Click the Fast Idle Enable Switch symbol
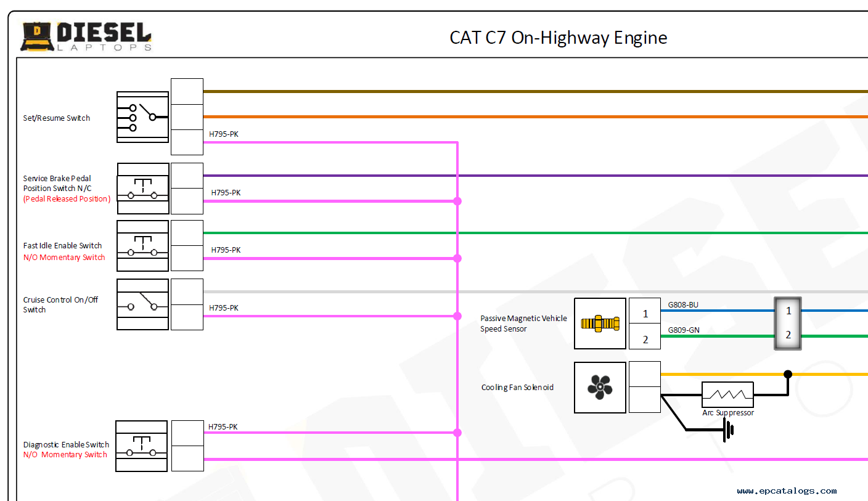 pos(142,246)
